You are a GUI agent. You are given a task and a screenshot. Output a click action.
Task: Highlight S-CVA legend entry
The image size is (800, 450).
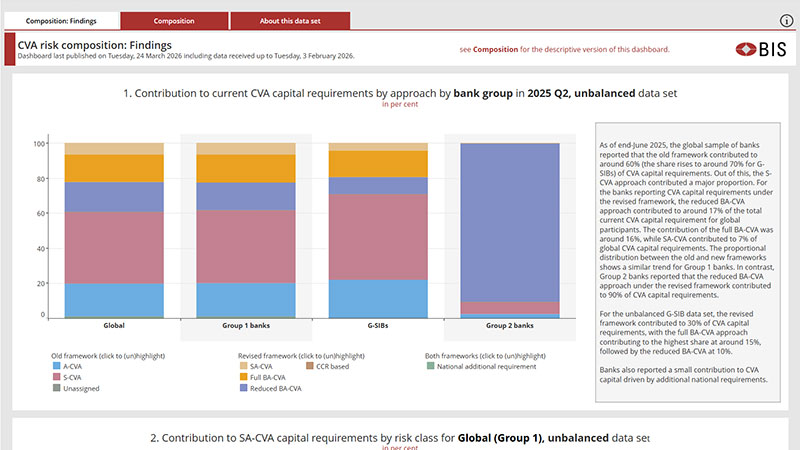coord(67,377)
